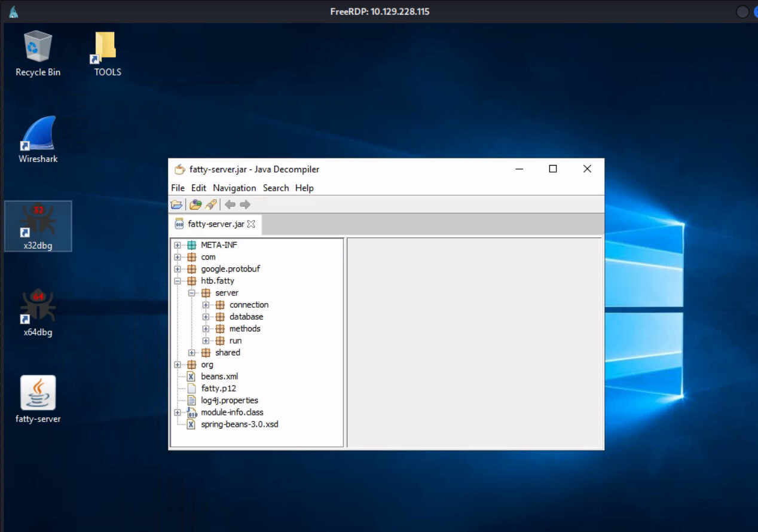This screenshot has width=758, height=532.
Task: Collapse the htb.fatty package node
Action: [x=178, y=281]
